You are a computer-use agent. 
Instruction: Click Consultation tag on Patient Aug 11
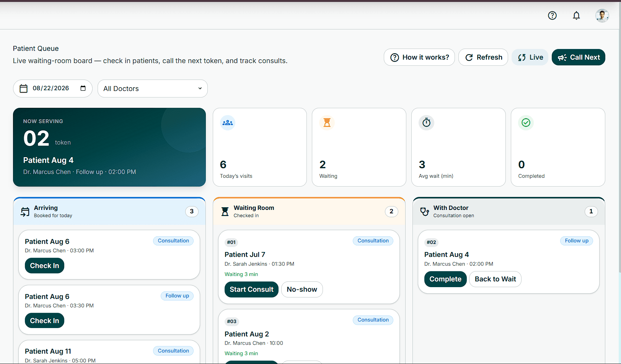coord(173,351)
